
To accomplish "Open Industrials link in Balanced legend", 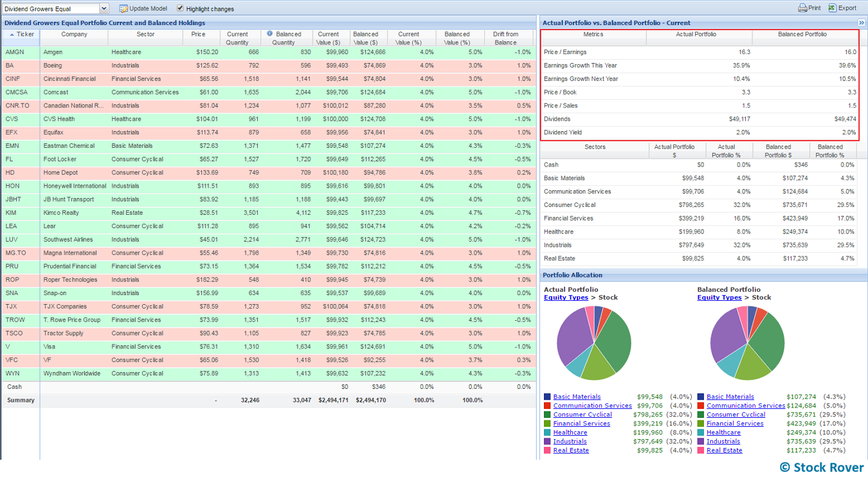I will tap(723, 442).
